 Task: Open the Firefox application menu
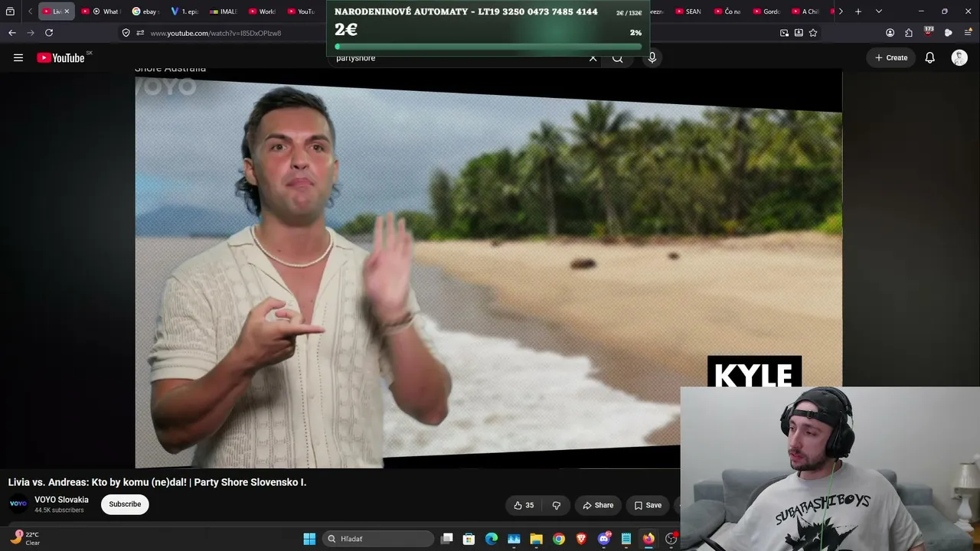[969, 33]
